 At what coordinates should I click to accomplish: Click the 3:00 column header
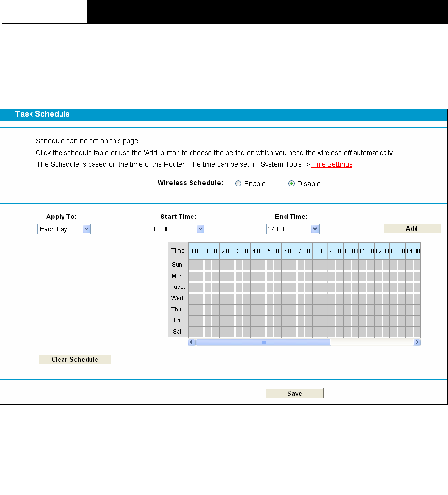click(x=242, y=251)
